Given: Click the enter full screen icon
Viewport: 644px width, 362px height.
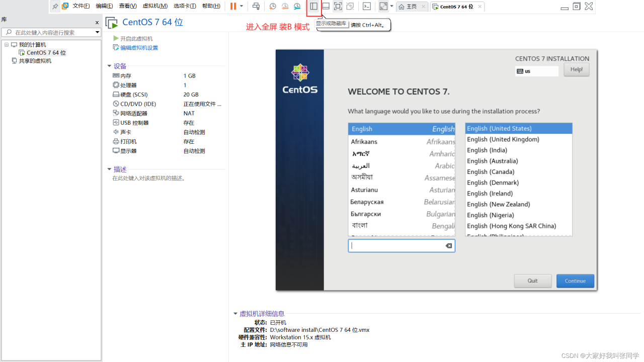Looking at the screenshot, I should [x=338, y=6].
